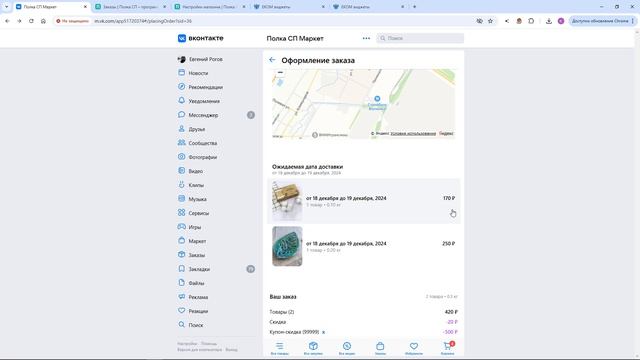Switch to second browser tab Заказы
Viewport: 640px width, 360px height.
(130, 7)
